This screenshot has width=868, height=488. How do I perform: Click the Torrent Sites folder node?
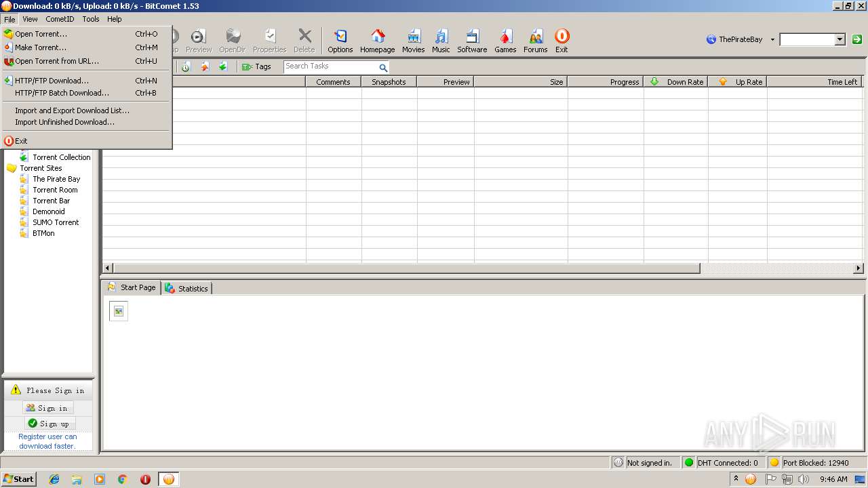pos(41,168)
